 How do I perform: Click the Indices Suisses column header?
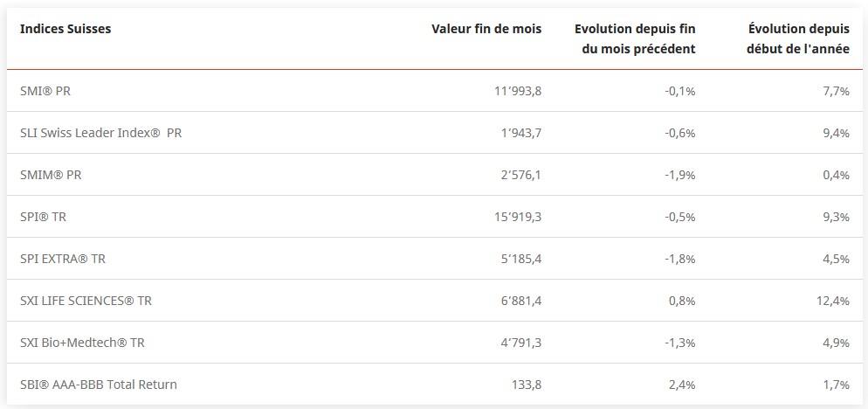[65, 29]
